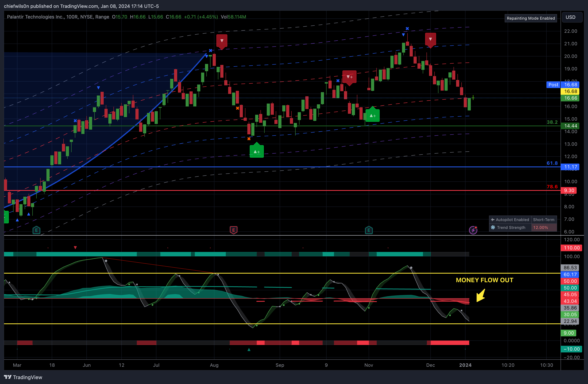Viewport: 588px width, 384px height.
Task: Click the 2024 time axis label
Action: [465, 365]
